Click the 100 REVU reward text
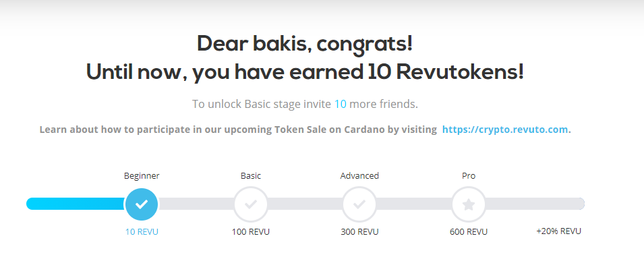The width and height of the screenshot is (644, 257). (x=251, y=232)
